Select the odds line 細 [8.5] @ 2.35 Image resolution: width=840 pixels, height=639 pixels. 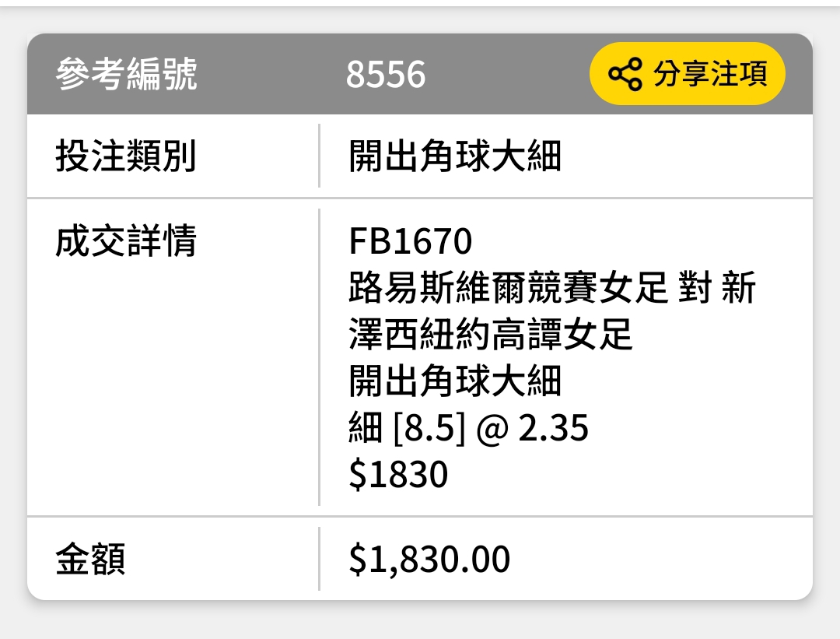[x=468, y=428]
